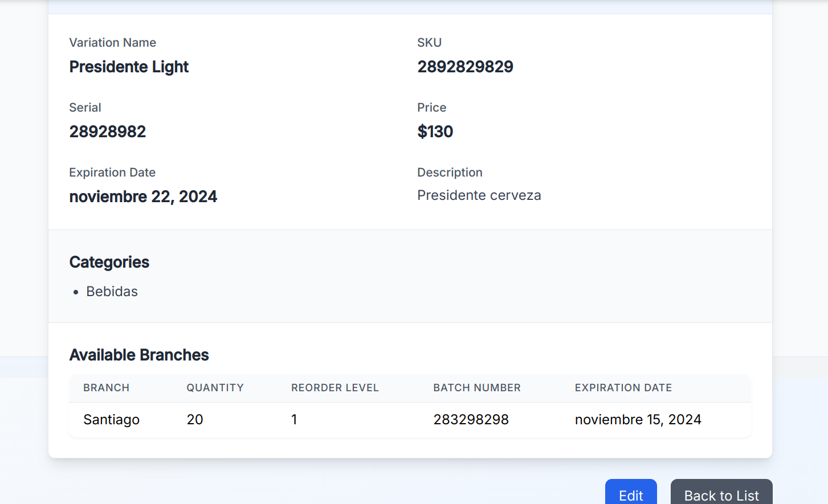Click the Categories heading
Image resolution: width=828 pixels, height=504 pixels.
coord(109,263)
